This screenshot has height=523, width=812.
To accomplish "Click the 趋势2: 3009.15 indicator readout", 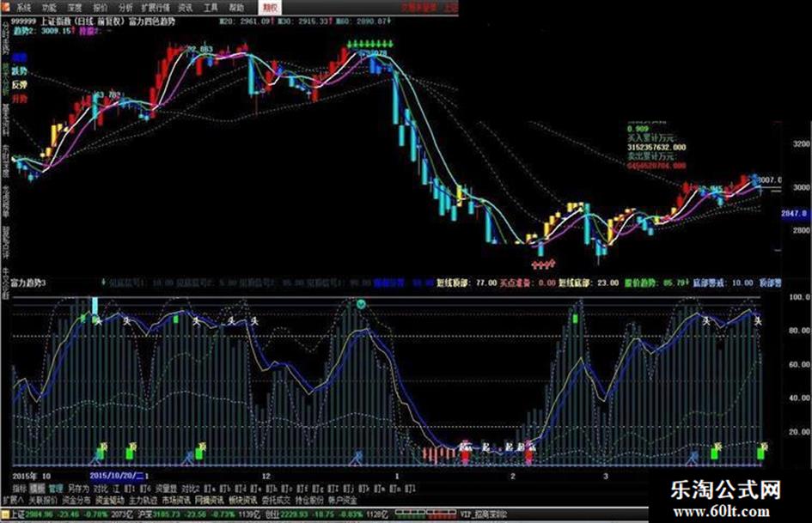I will pyautogui.click(x=44, y=31).
